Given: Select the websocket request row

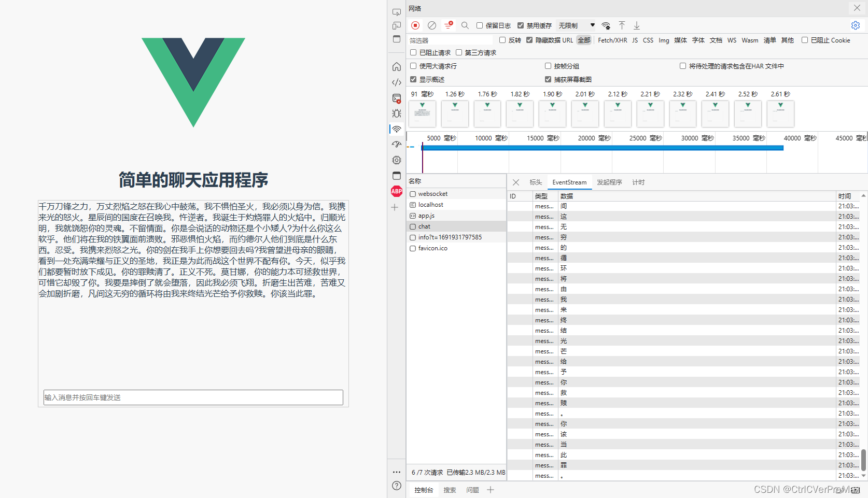Looking at the screenshot, I should 456,194.
